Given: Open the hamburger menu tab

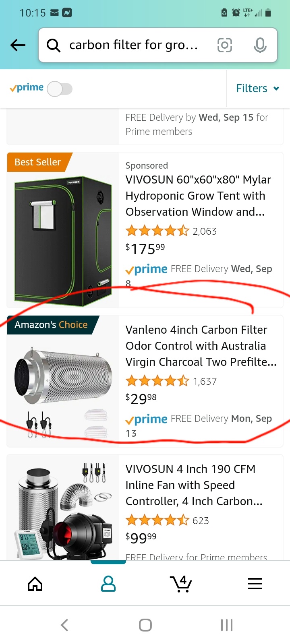Looking at the screenshot, I should click(255, 584).
